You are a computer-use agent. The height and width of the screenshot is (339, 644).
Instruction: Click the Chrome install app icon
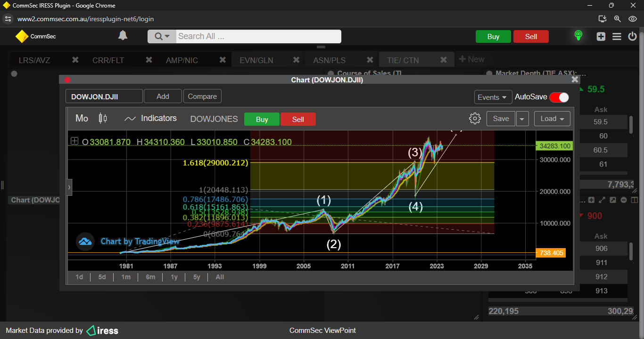coord(602,19)
